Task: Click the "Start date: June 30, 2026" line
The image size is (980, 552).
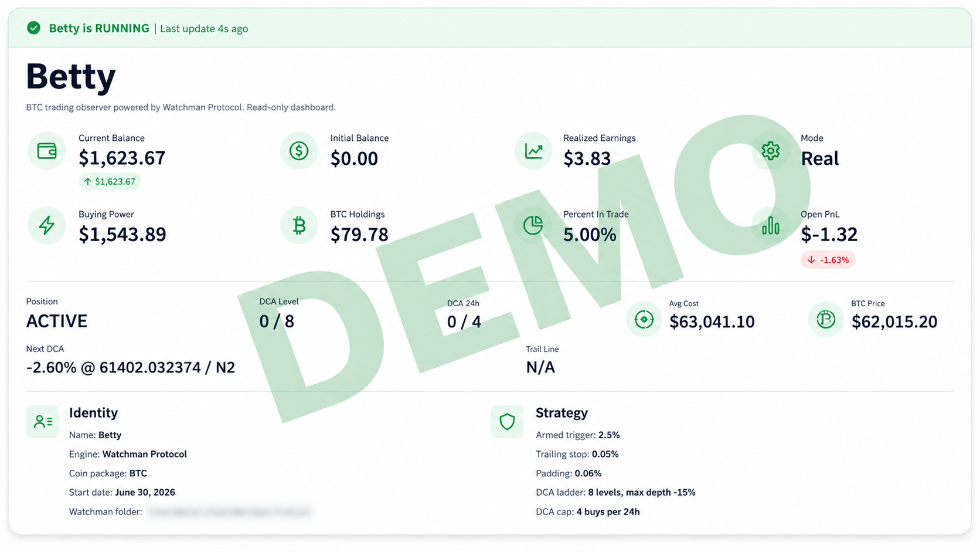Action: click(122, 493)
